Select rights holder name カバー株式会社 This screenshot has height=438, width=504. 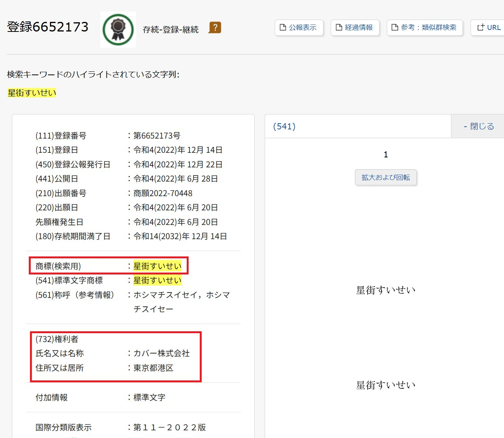pyautogui.click(x=161, y=354)
